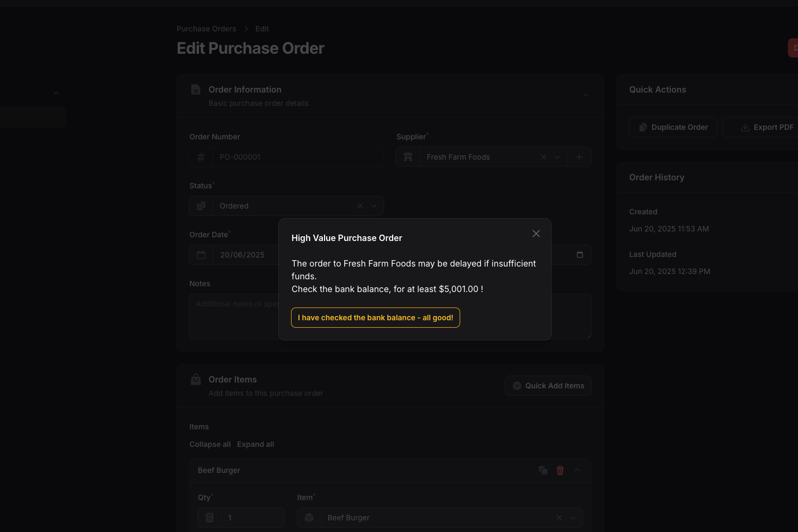The image size is (798, 532).
Task: Click the download icon on Export PDF
Action: pyautogui.click(x=744, y=127)
